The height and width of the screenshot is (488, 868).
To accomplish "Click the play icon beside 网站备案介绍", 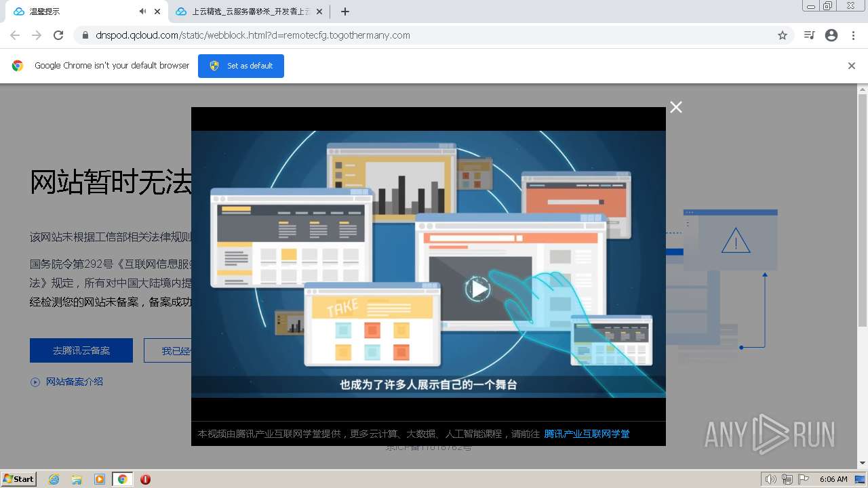I will coord(35,382).
